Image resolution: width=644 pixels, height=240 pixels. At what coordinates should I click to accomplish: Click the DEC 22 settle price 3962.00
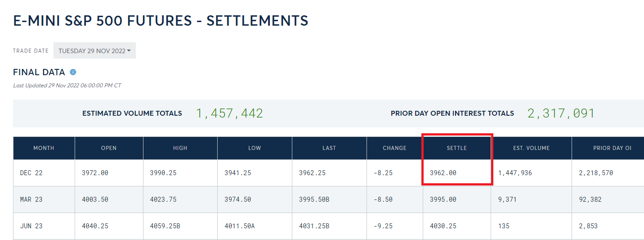tap(443, 173)
